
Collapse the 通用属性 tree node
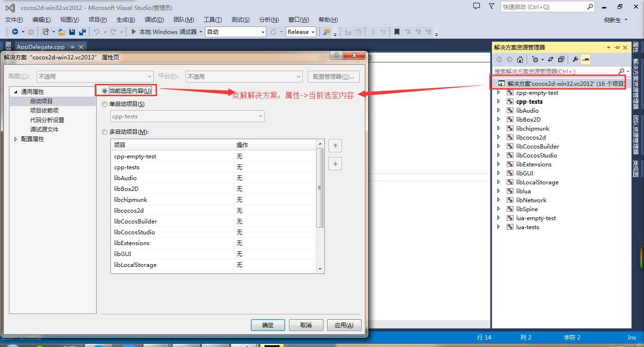click(16, 92)
